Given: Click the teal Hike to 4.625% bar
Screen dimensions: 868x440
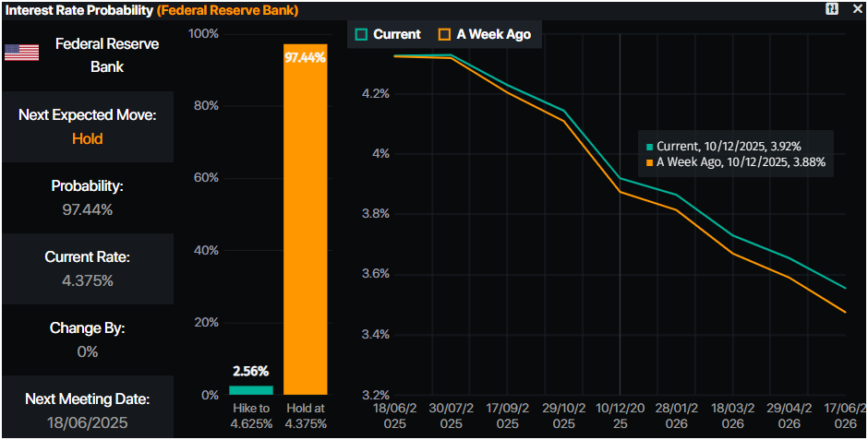Looking at the screenshot, I should pos(250,389).
